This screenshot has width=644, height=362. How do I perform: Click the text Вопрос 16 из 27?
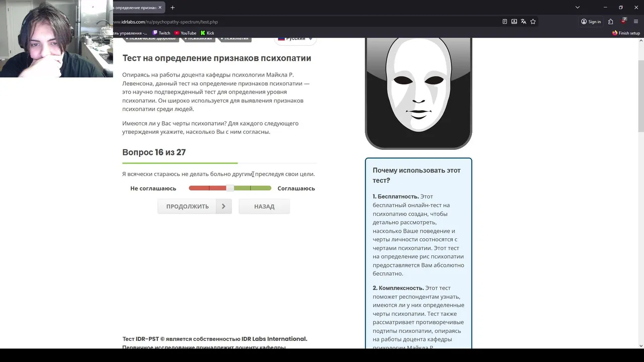154,152
